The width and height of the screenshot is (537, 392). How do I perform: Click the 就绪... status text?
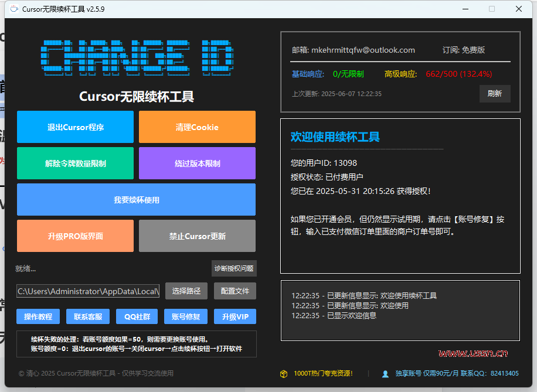[25, 269]
